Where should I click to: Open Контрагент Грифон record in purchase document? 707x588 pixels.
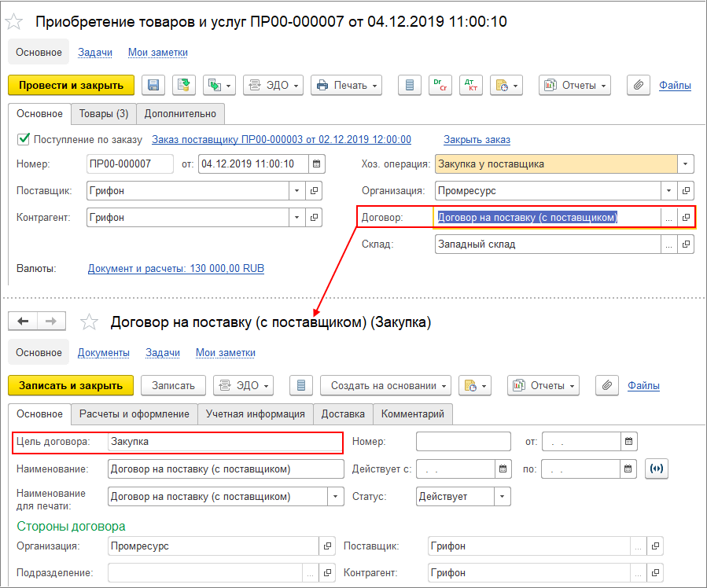point(314,217)
